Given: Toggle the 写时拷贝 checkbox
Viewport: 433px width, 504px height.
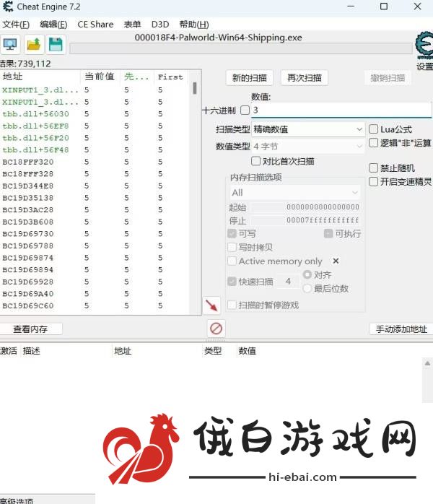Looking at the screenshot, I should tap(232, 247).
